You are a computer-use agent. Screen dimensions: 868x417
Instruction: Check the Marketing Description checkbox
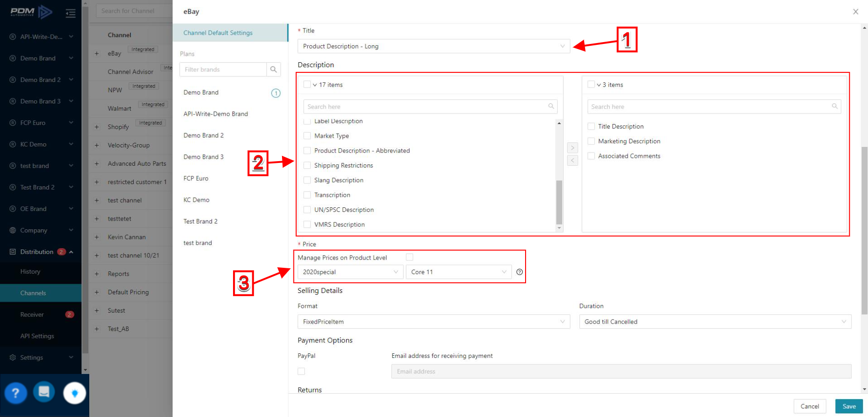(591, 141)
